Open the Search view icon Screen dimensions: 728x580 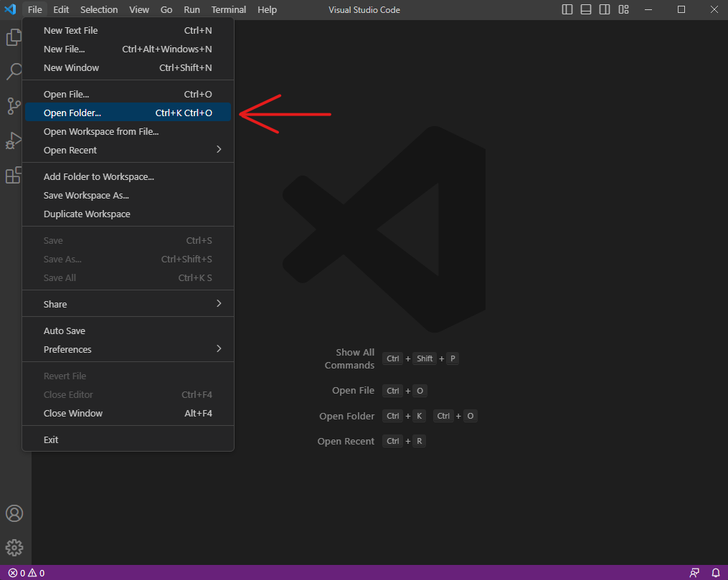pyautogui.click(x=14, y=72)
